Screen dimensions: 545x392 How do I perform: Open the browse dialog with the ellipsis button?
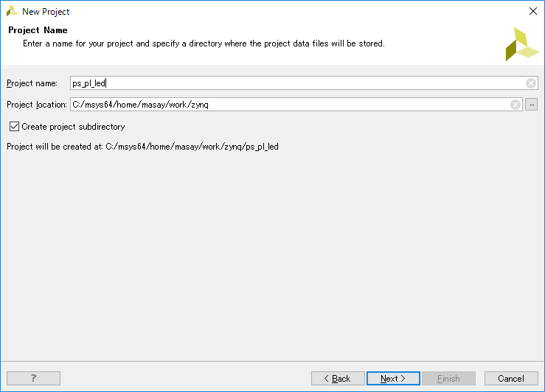click(532, 105)
